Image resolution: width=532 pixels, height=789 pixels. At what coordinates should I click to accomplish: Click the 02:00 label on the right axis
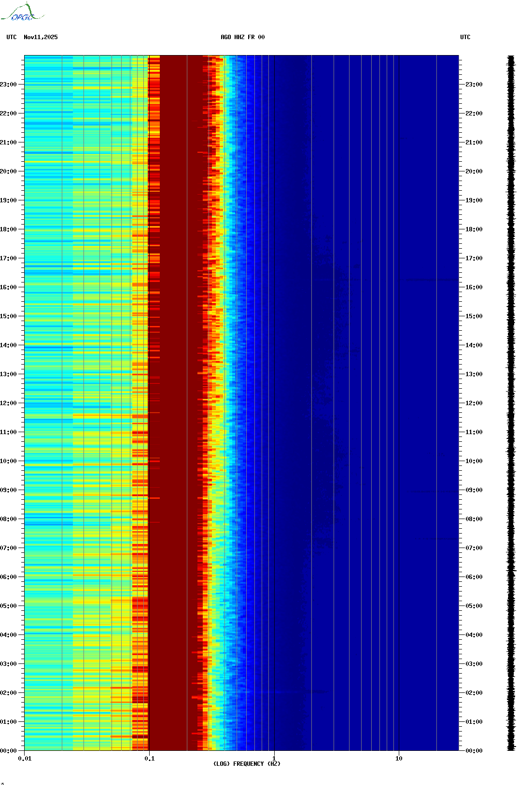click(x=474, y=693)
